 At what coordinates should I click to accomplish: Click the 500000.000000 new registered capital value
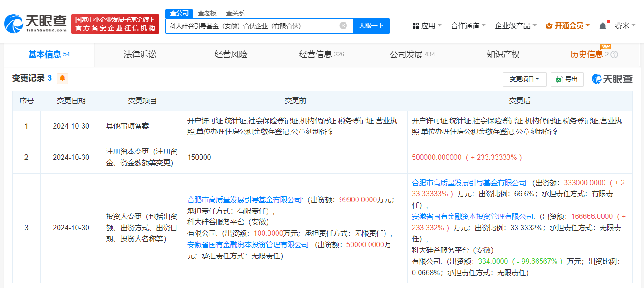tap(436, 157)
